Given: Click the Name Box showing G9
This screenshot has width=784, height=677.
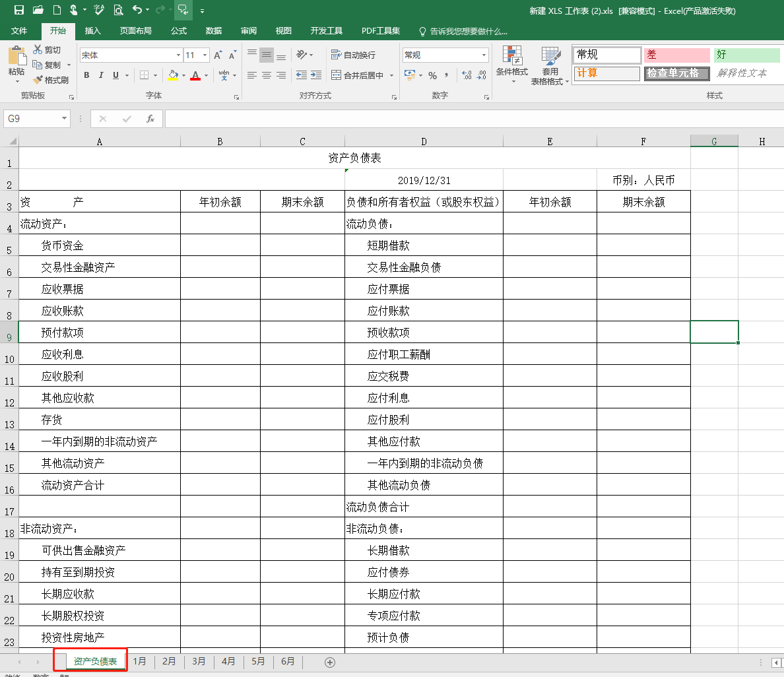Looking at the screenshot, I should coord(36,119).
